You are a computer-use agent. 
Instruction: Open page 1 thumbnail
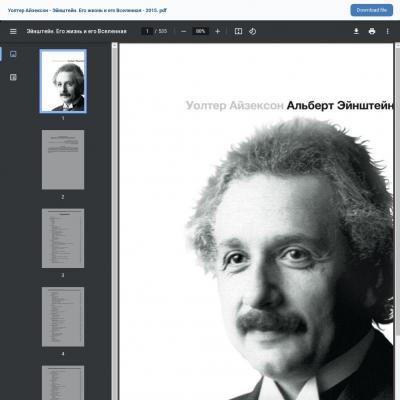click(x=63, y=81)
